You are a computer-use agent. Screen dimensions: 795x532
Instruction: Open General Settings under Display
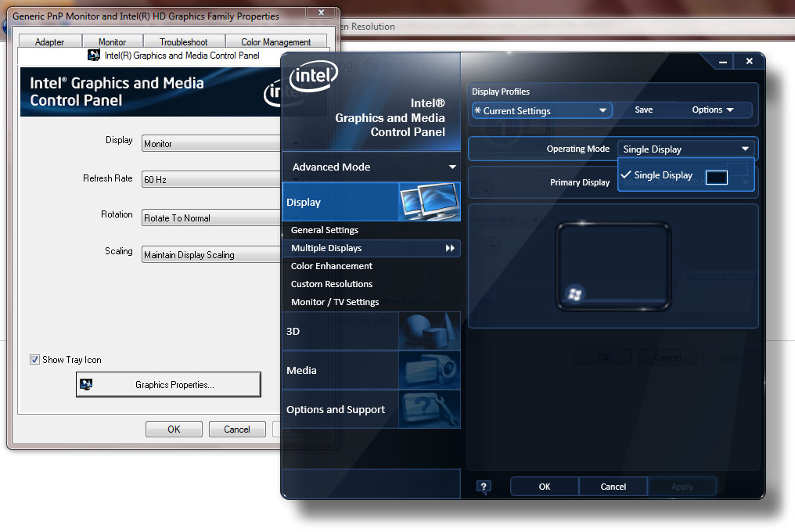click(325, 230)
